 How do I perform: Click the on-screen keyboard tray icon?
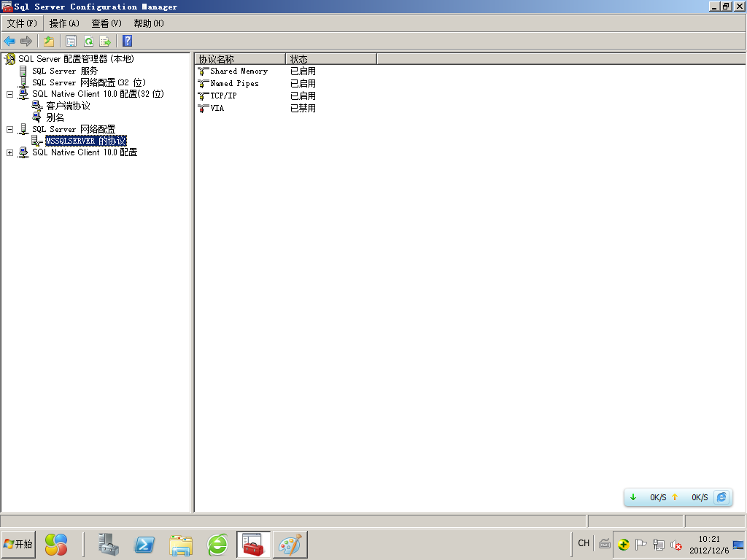(605, 544)
